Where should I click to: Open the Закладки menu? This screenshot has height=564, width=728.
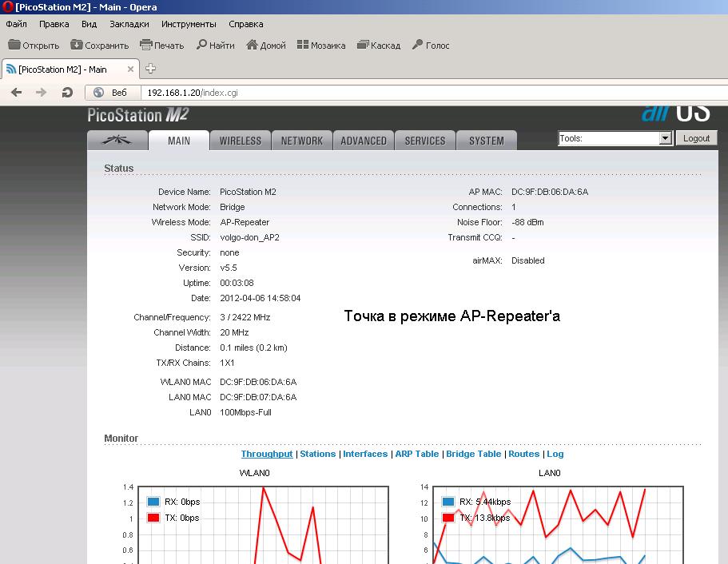pos(129,24)
